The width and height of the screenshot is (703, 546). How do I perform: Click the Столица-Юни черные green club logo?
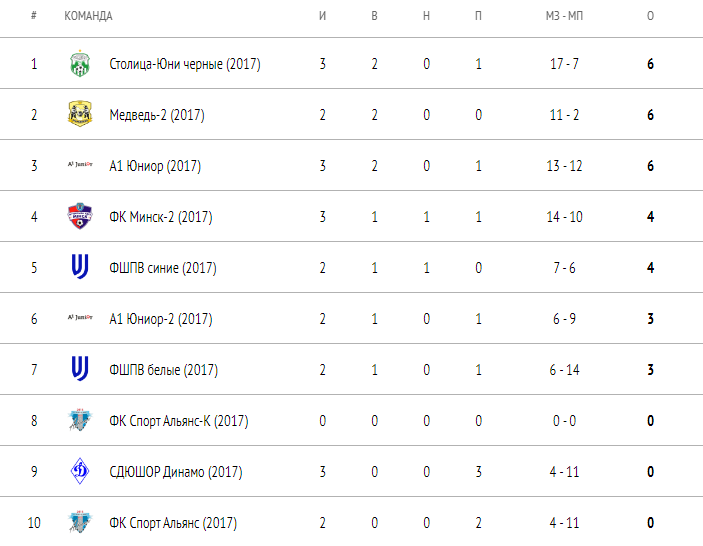pos(80,64)
